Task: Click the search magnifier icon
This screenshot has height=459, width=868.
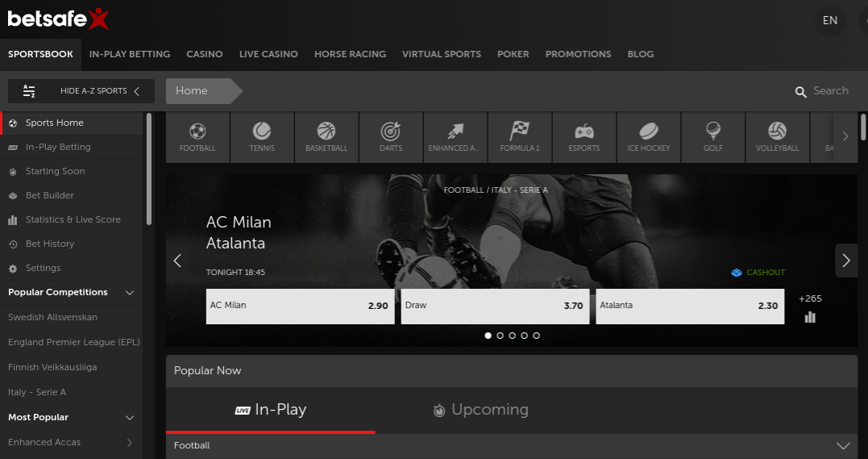Action: [x=800, y=92]
